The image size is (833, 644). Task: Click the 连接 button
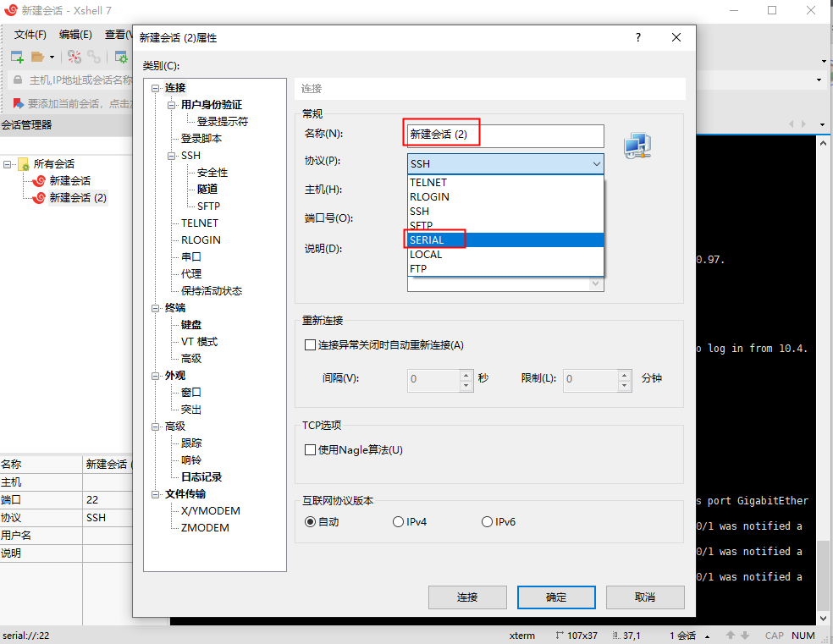[466, 597]
